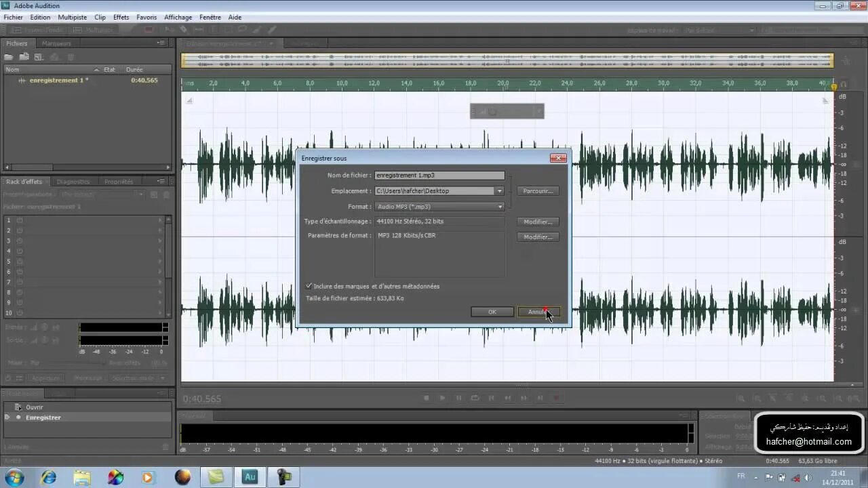Click the new file icon in Fichiers panel
868x488 pixels.
pos(39,57)
